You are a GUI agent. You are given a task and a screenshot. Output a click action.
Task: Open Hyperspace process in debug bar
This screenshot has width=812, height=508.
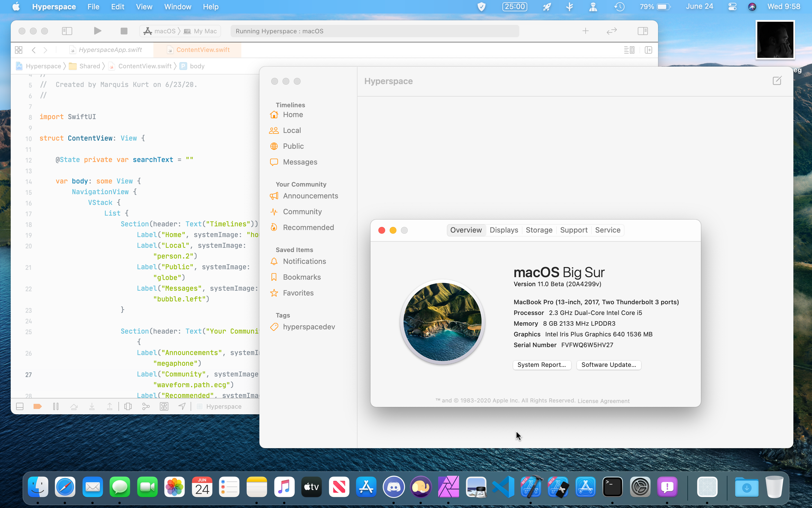click(x=219, y=406)
